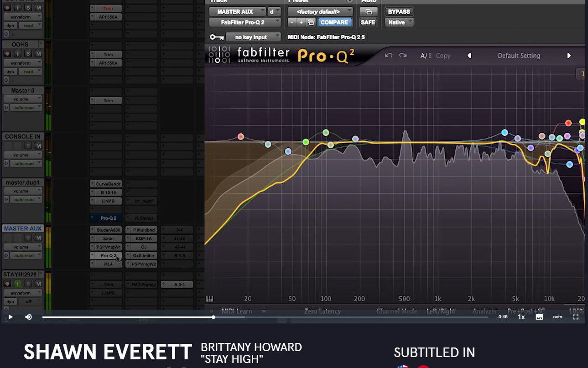Select the light blue EQ node near 50 Hz
The image size is (588, 368).
pos(288,151)
